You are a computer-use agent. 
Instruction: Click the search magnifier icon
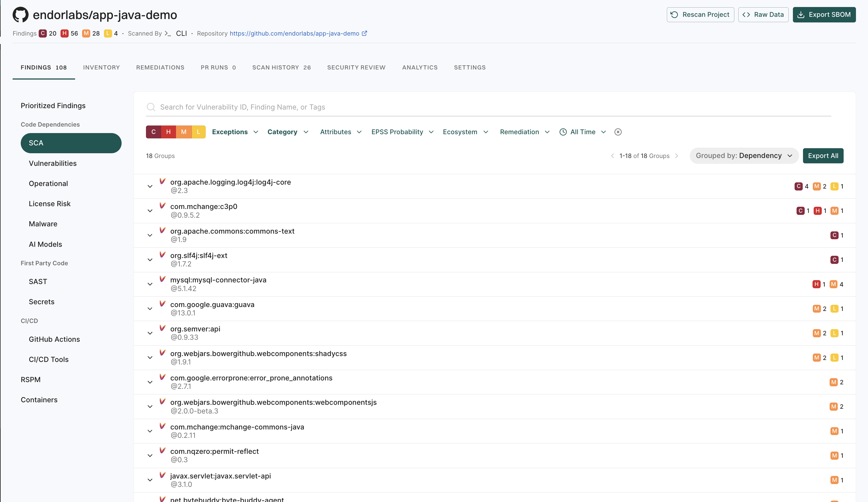151,107
